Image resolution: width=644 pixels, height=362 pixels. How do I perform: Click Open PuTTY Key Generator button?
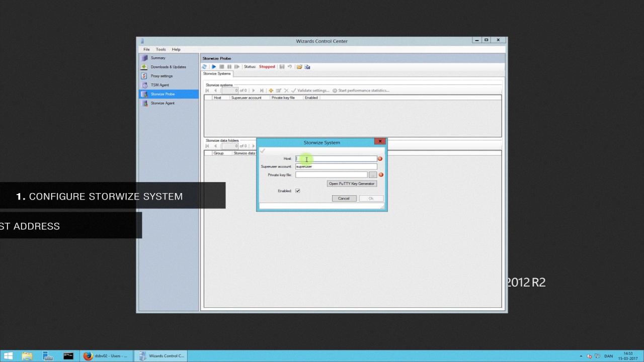[x=352, y=184]
